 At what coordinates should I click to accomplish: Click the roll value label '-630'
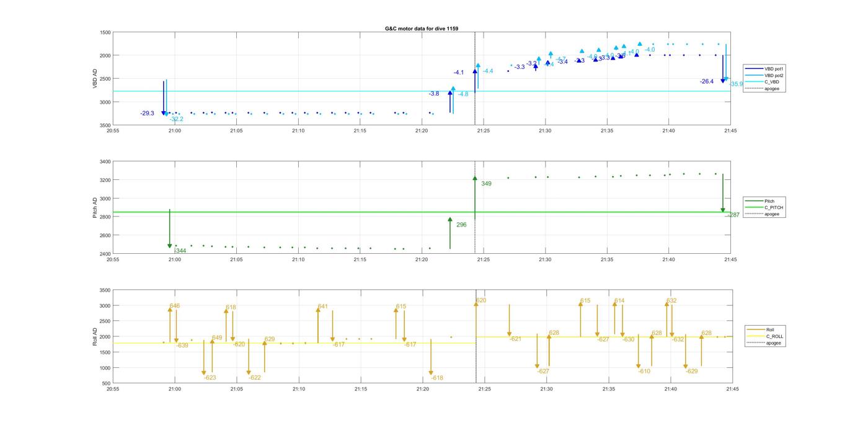[629, 339]
